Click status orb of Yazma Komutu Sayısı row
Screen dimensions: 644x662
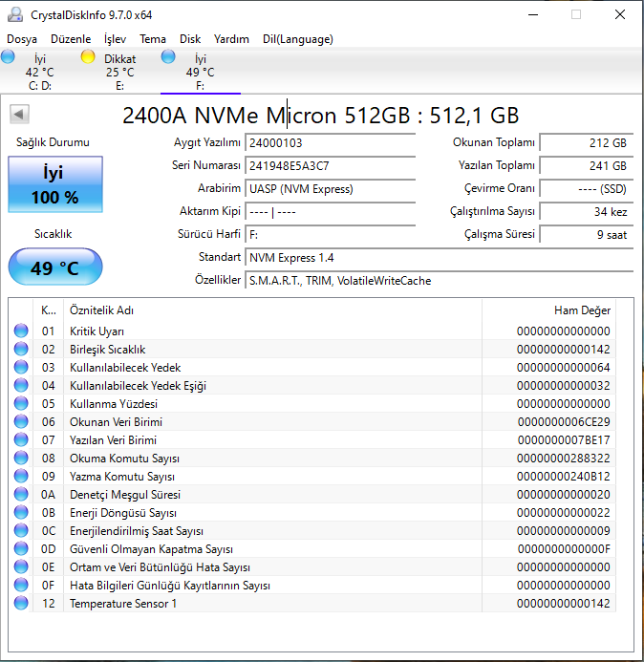point(21,476)
